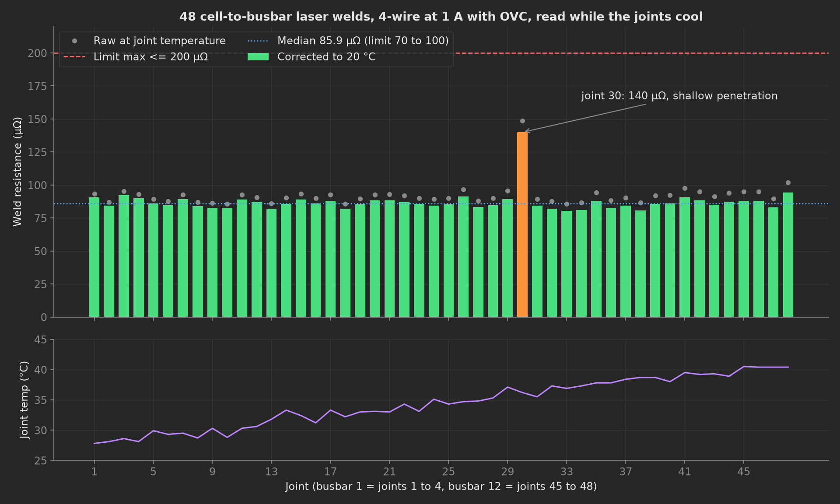Screen dimensions: 840x504
Task: Click the gray raw-reading dot above the orange bar
Action: click(522, 121)
